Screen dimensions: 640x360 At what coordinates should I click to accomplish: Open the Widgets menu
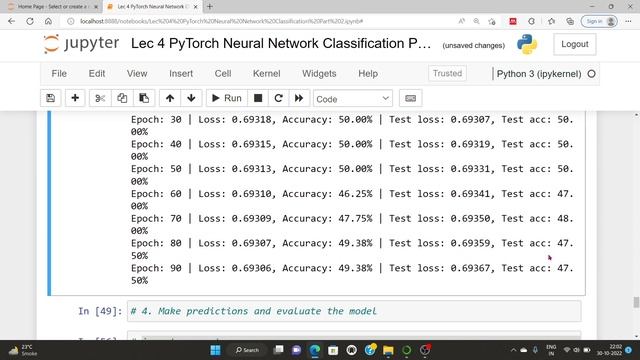tap(319, 73)
